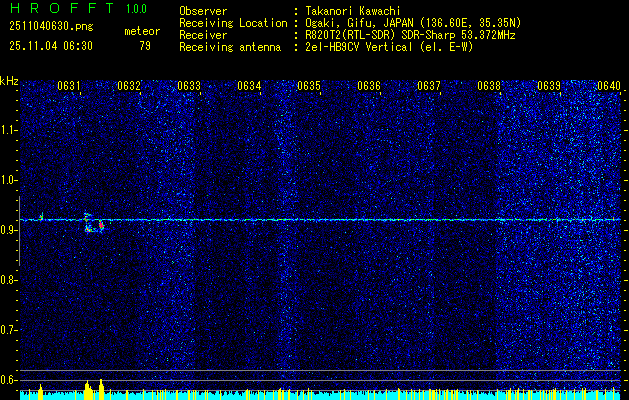Click Receiver field label
629x400 pixels.
click(x=203, y=35)
